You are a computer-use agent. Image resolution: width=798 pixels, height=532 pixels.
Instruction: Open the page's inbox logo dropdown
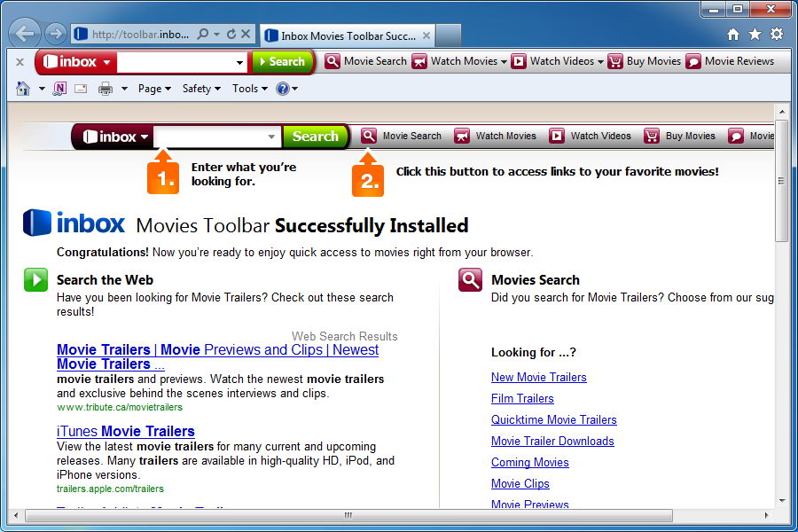[145, 137]
